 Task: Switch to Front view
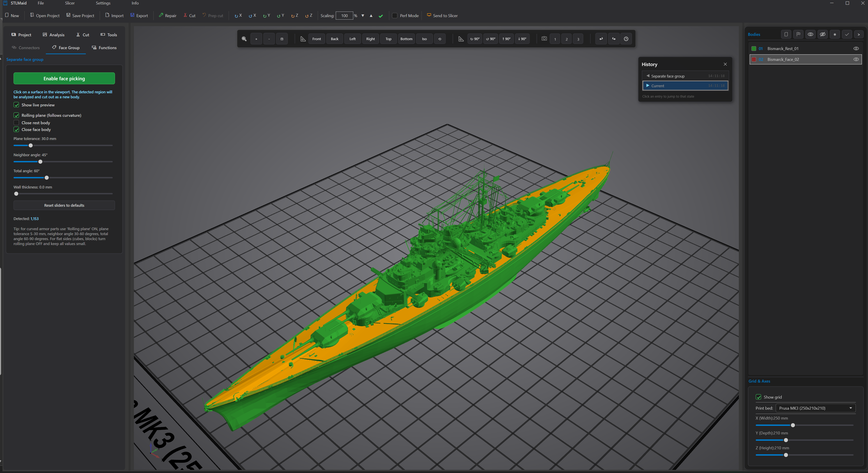click(317, 39)
